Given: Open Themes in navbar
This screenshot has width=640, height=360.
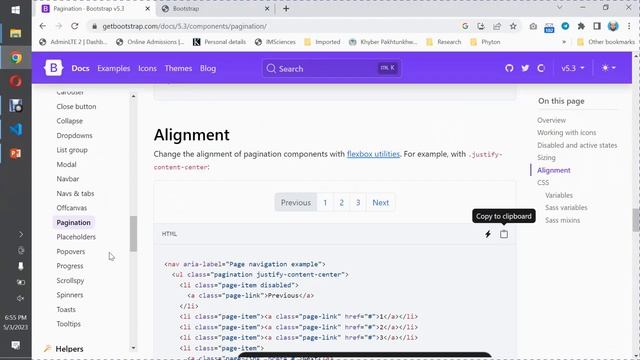Looking at the screenshot, I should (178, 68).
